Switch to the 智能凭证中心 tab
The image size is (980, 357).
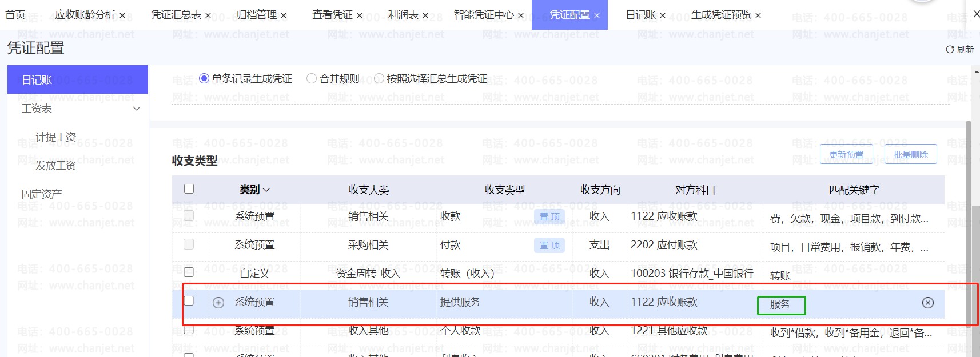click(x=484, y=15)
